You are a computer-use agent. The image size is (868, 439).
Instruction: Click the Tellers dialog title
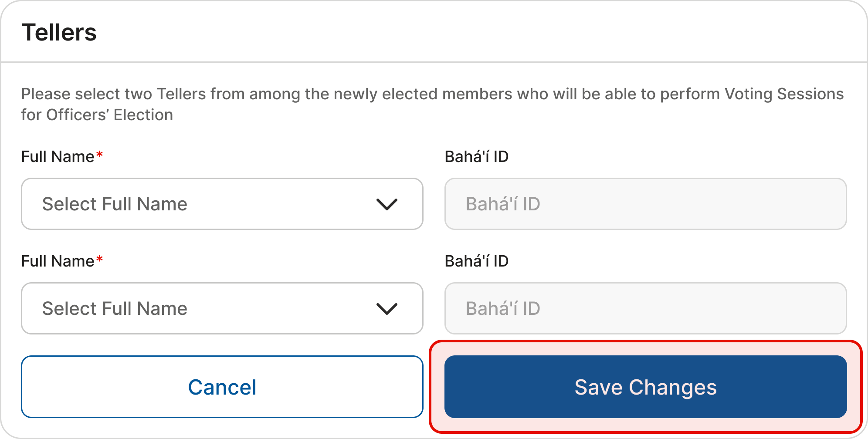coord(59,33)
